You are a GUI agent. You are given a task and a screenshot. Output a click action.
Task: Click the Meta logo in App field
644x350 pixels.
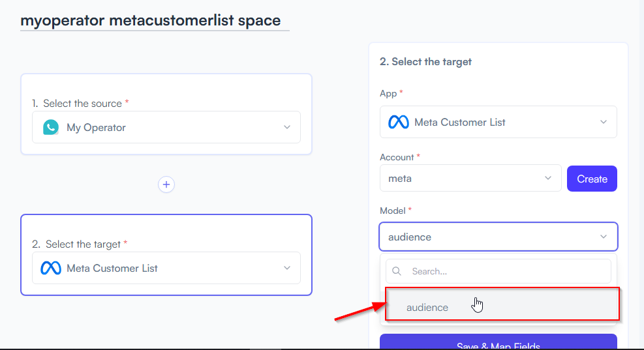point(399,123)
